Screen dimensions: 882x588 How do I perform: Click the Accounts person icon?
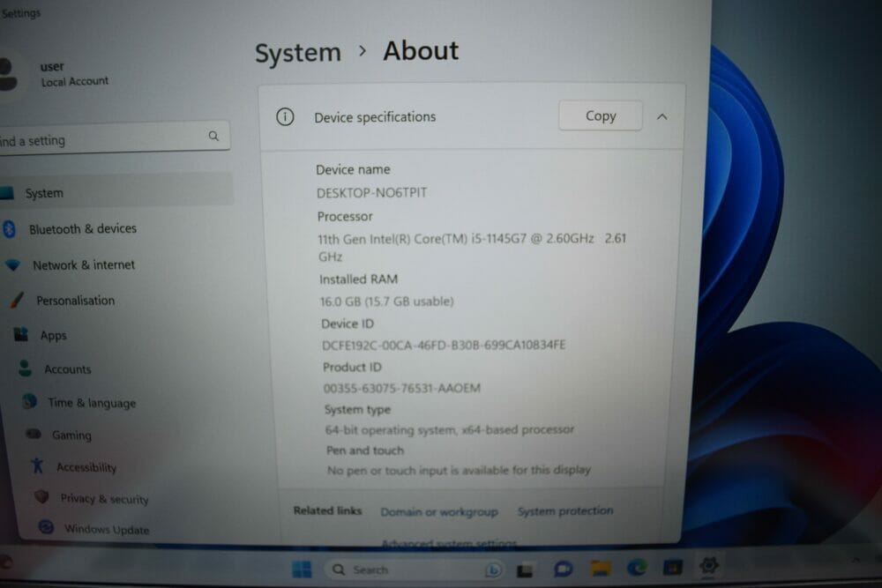pos(25,368)
